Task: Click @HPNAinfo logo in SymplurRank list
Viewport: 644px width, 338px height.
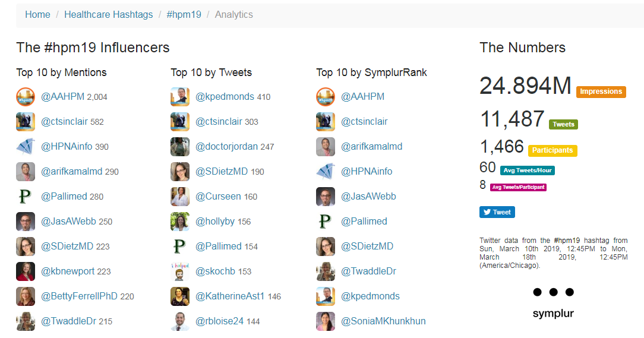Action: [x=326, y=172]
